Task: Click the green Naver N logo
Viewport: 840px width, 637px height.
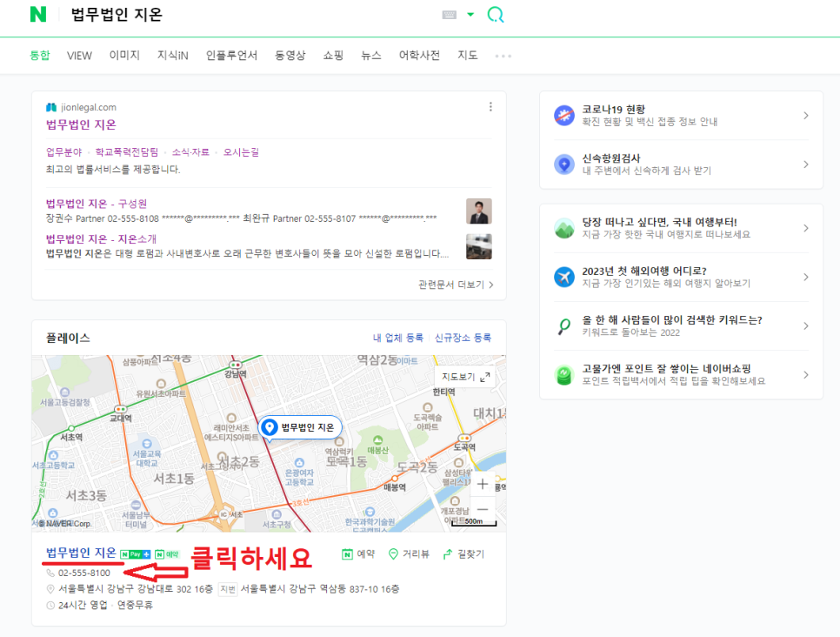Action: [x=38, y=15]
